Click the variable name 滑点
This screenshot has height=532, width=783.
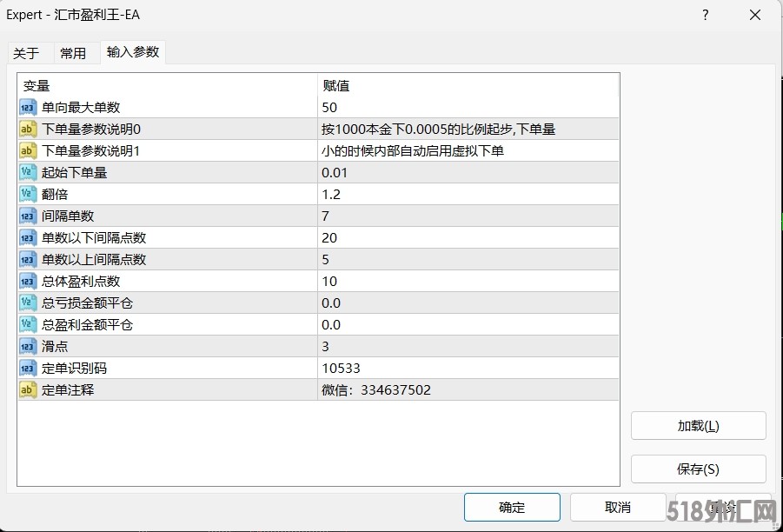coord(55,346)
